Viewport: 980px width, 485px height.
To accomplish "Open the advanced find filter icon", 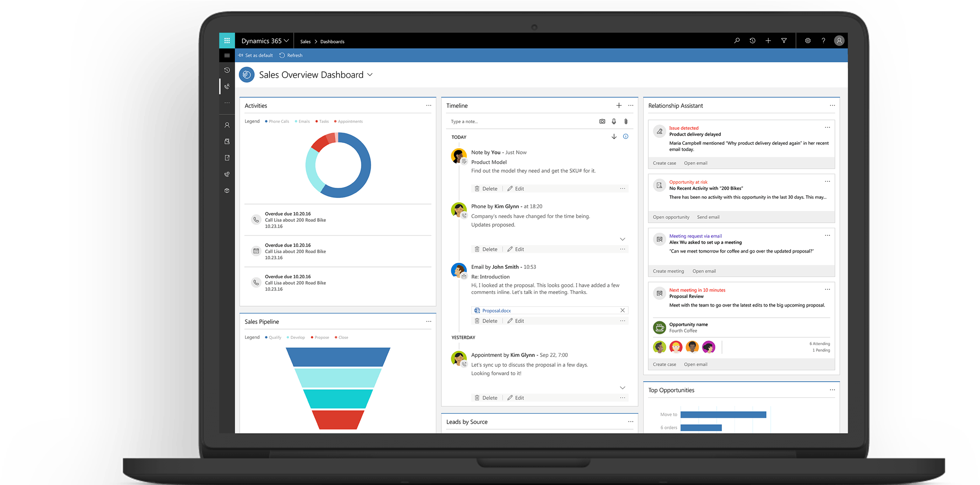I will tap(784, 41).
